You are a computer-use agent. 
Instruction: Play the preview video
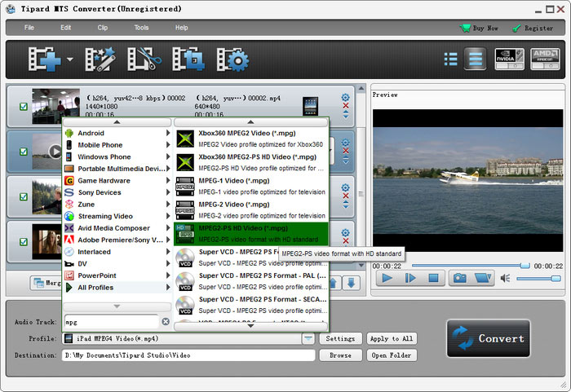387,279
